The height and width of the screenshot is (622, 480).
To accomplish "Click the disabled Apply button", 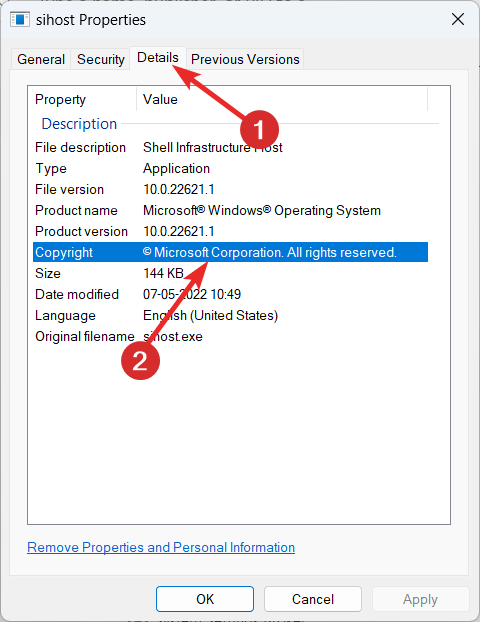I will (420, 599).
